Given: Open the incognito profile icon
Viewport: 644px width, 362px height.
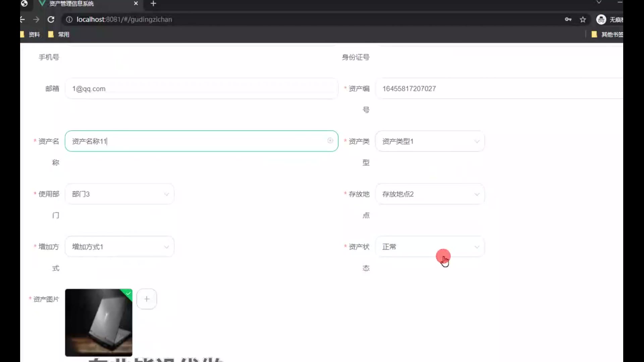Looking at the screenshot, I should coord(601,19).
